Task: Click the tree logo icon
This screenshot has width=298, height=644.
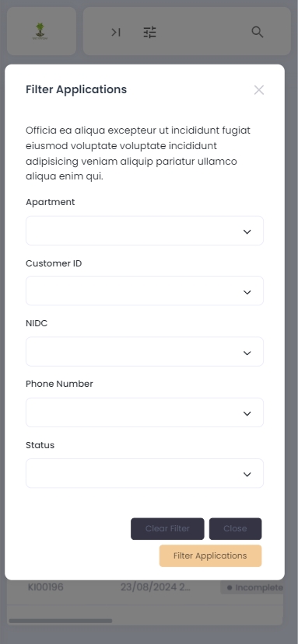Action: pyautogui.click(x=40, y=31)
